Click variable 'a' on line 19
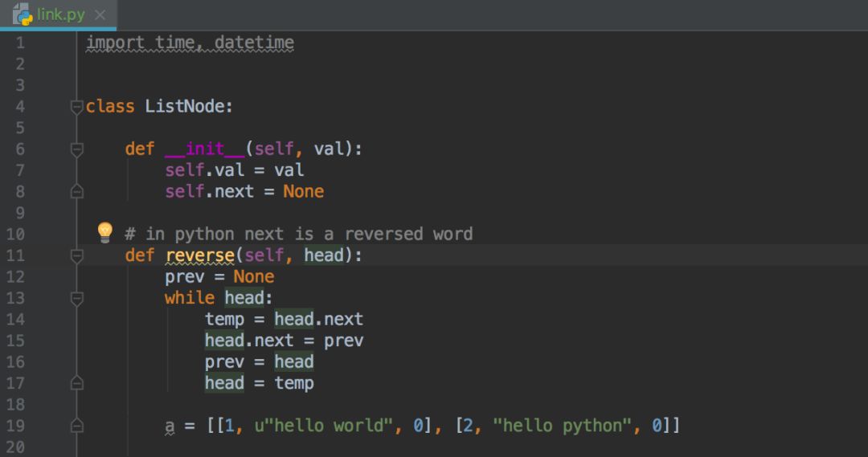Image resolution: width=868 pixels, height=457 pixels. coord(170,426)
